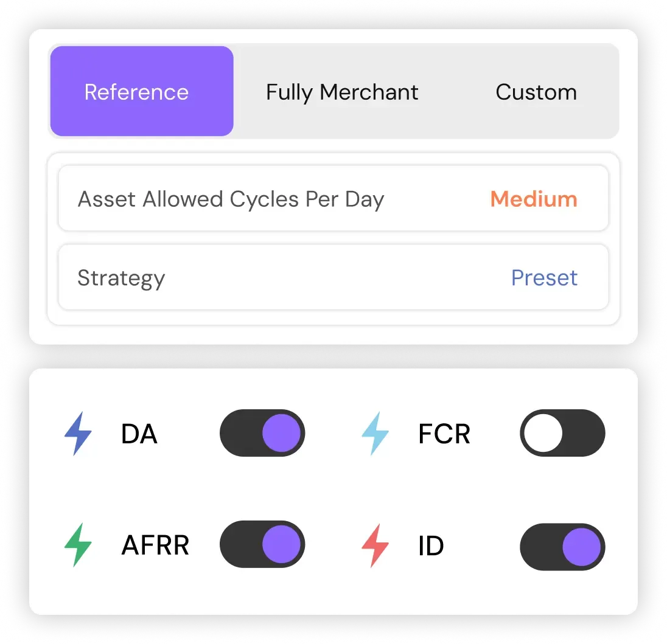Click the DA market label
Viewport: 667px width, 644px height.
click(x=139, y=434)
